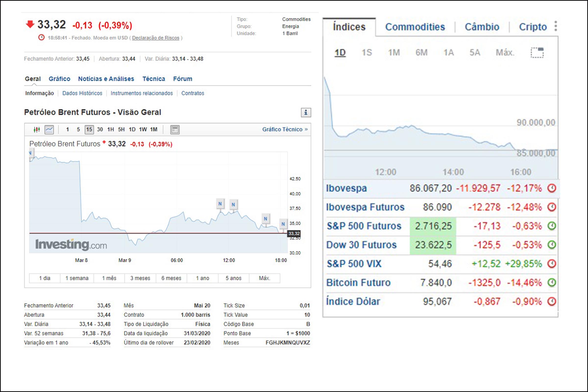Click the S&P 500 VIX row
588x392 pixels.
pos(354,264)
